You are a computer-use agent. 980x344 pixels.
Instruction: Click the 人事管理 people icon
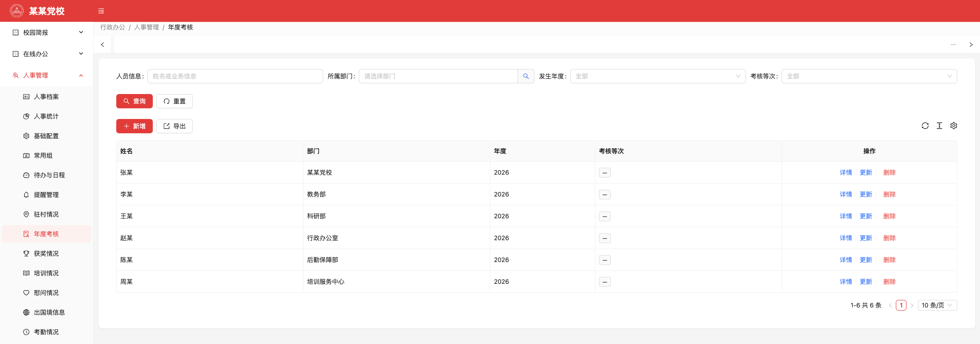tap(16, 75)
